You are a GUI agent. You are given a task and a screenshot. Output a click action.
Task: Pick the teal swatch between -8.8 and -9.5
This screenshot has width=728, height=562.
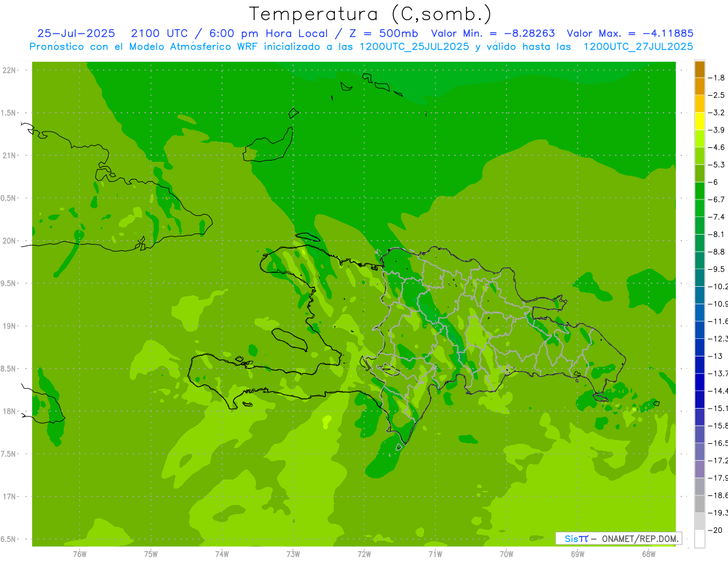coord(699,260)
